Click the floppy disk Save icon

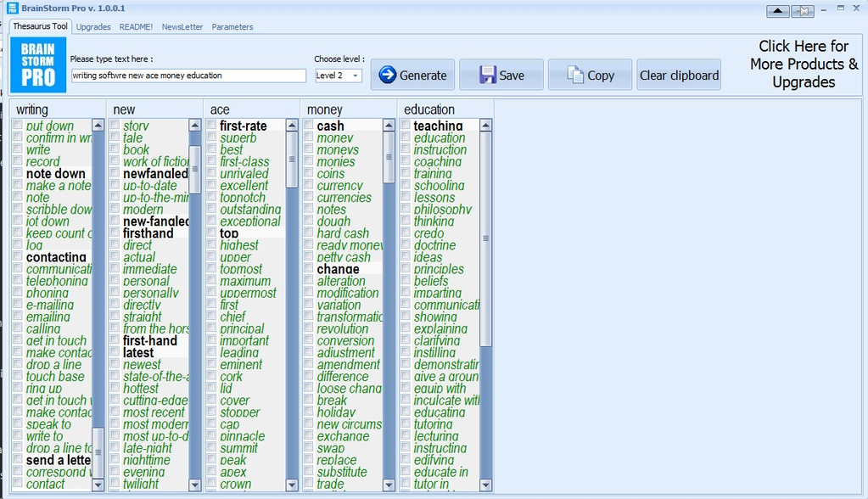click(x=488, y=75)
